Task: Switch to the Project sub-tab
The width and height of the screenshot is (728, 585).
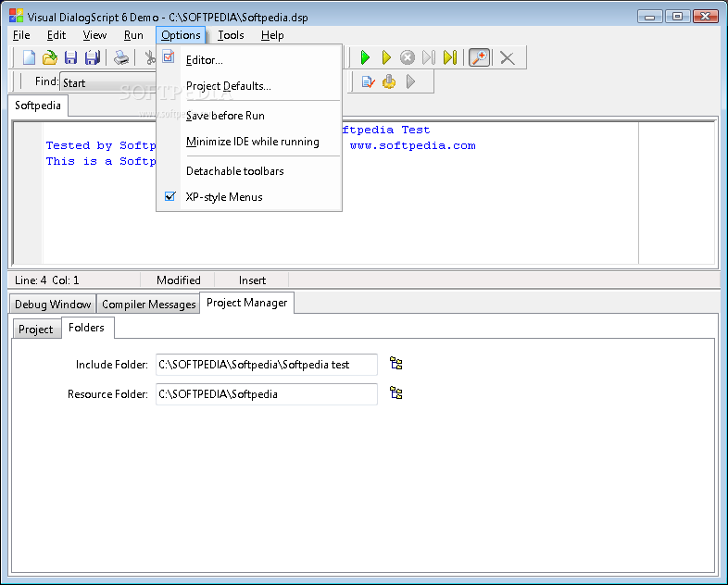Action: (36, 330)
